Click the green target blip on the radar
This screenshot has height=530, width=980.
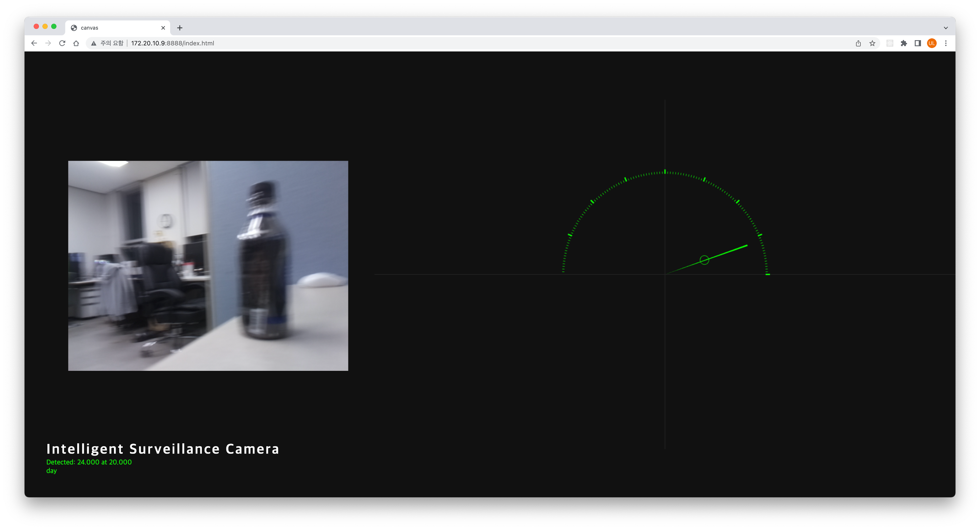[x=704, y=260]
